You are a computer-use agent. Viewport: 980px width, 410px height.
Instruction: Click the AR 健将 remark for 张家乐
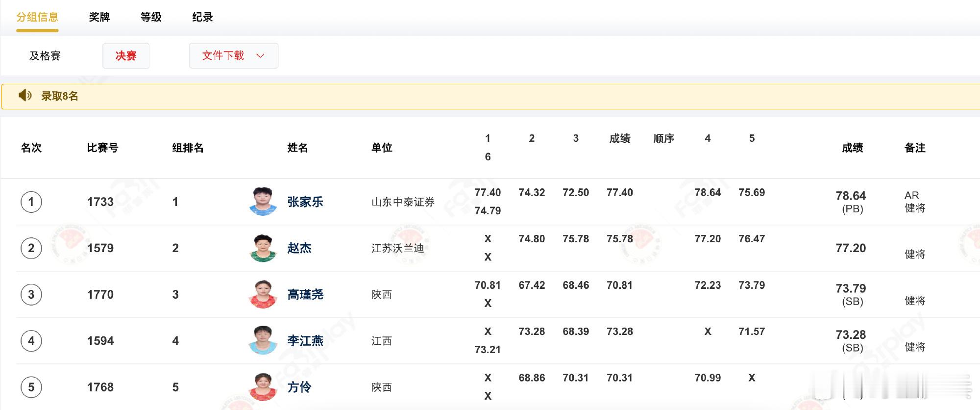[915, 202]
